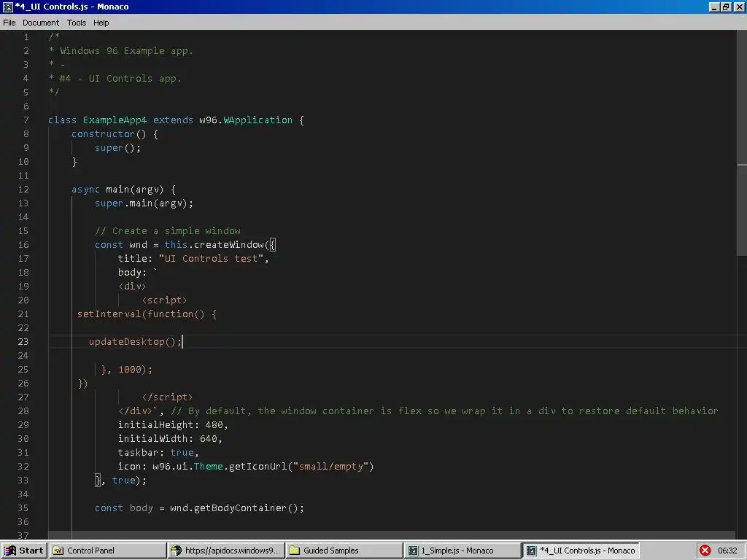Screen dimensions: 747x560
Task: Click line number 23 in gutter
Action: click(23, 342)
